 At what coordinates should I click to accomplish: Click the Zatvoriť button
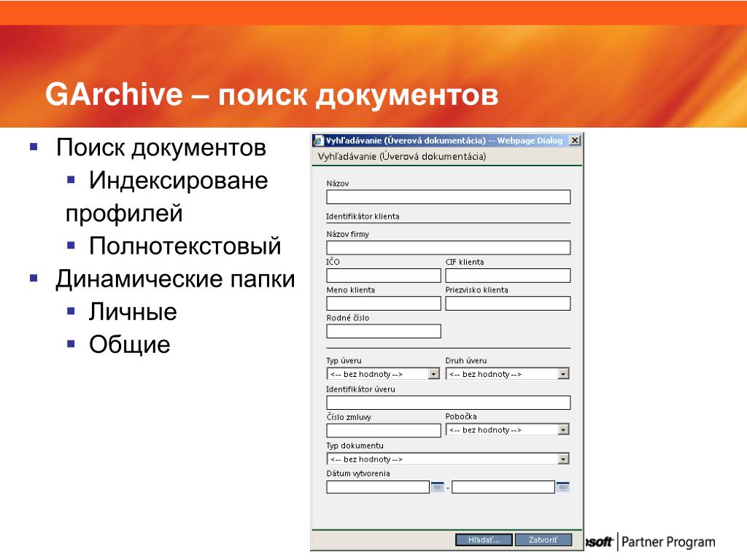click(543, 540)
